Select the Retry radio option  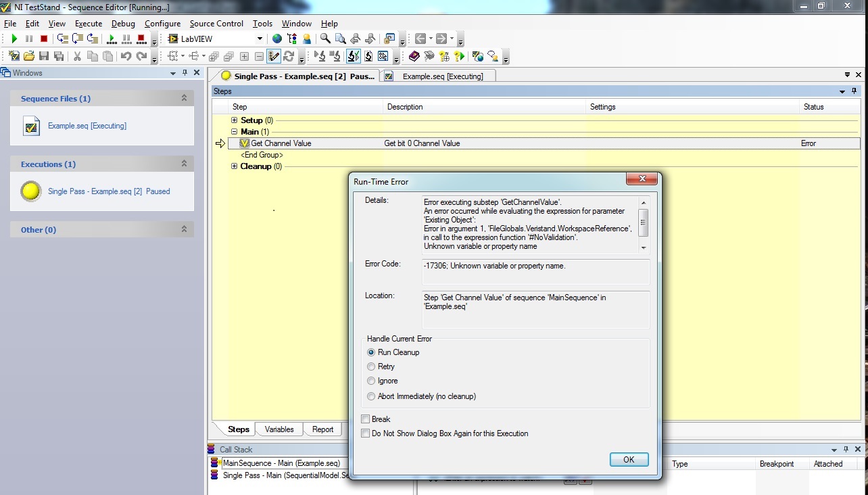[371, 367]
